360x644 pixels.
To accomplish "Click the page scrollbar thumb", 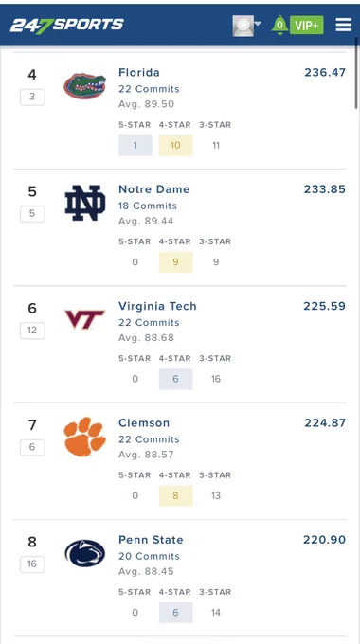I will [x=356, y=73].
